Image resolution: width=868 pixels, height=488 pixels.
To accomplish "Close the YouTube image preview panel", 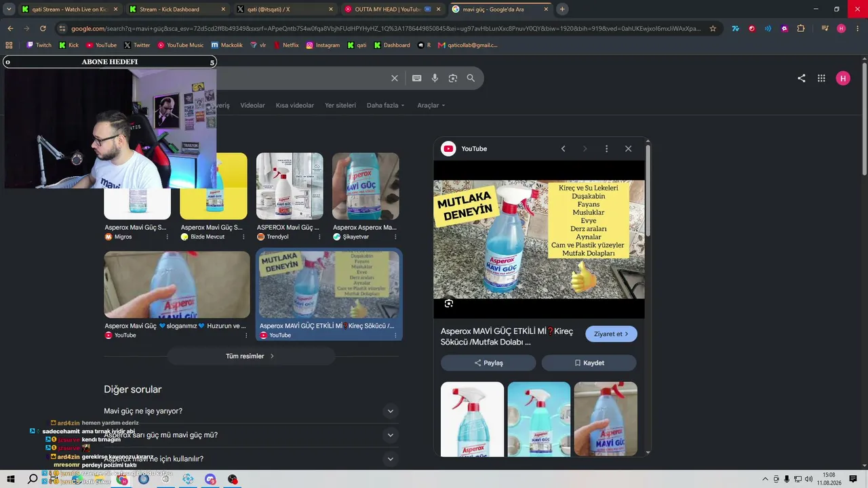I will 628,148.
